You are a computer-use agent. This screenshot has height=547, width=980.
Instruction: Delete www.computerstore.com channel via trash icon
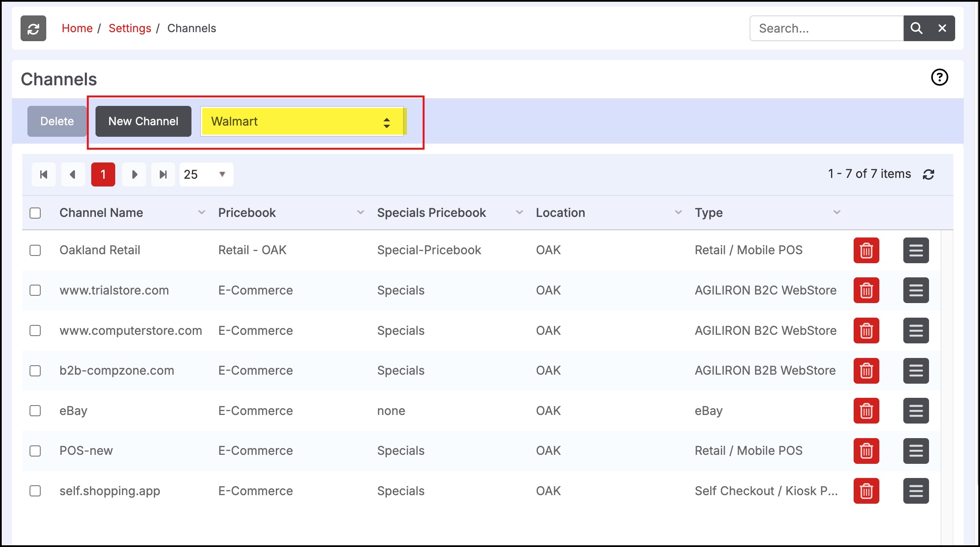[x=866, y=331]
